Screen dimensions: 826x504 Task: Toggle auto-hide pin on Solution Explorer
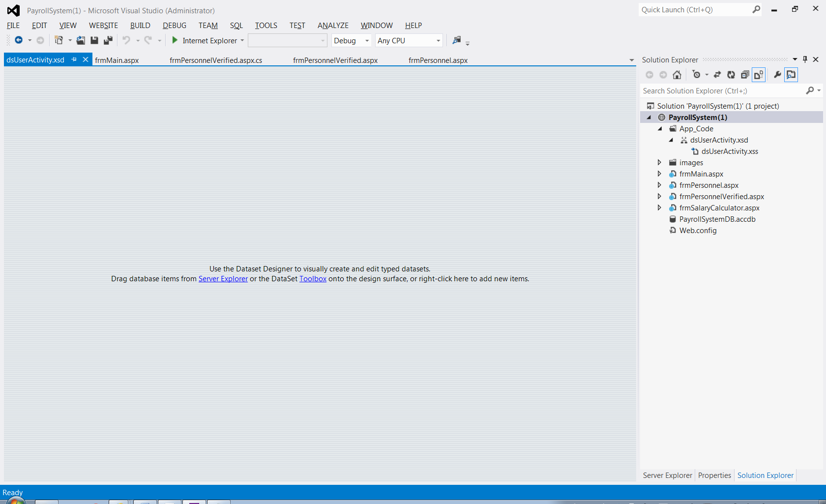[805, 59]
